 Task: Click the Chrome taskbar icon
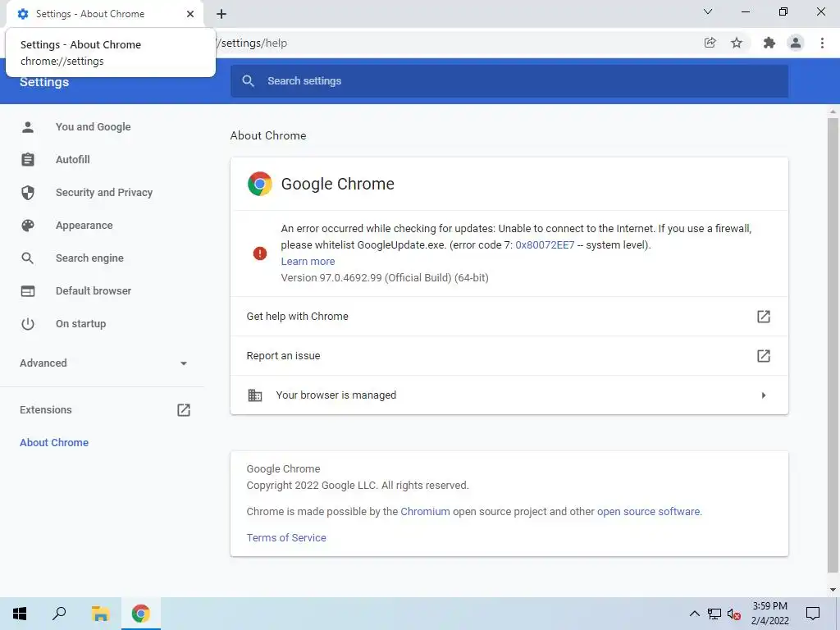click(141, 614)
